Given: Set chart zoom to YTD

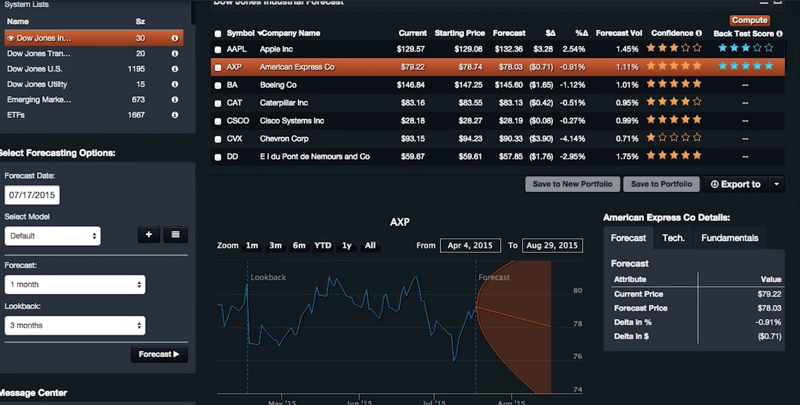Looking at the screenshot, I should click(x=322, y=245).
